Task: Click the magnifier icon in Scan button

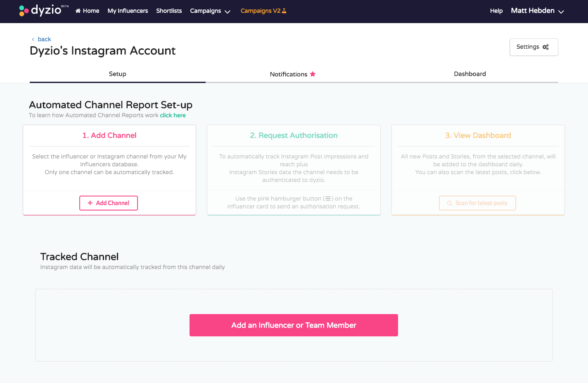Action: coord(450,203)
